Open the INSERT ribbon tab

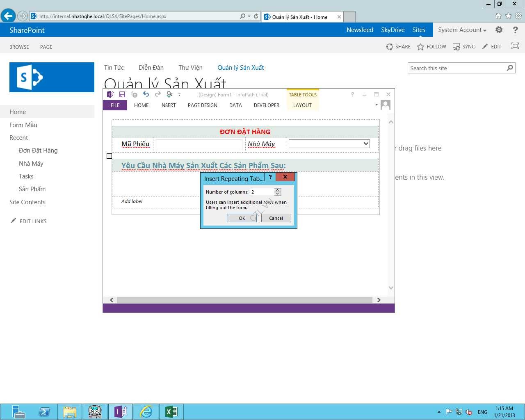(168, 105)
